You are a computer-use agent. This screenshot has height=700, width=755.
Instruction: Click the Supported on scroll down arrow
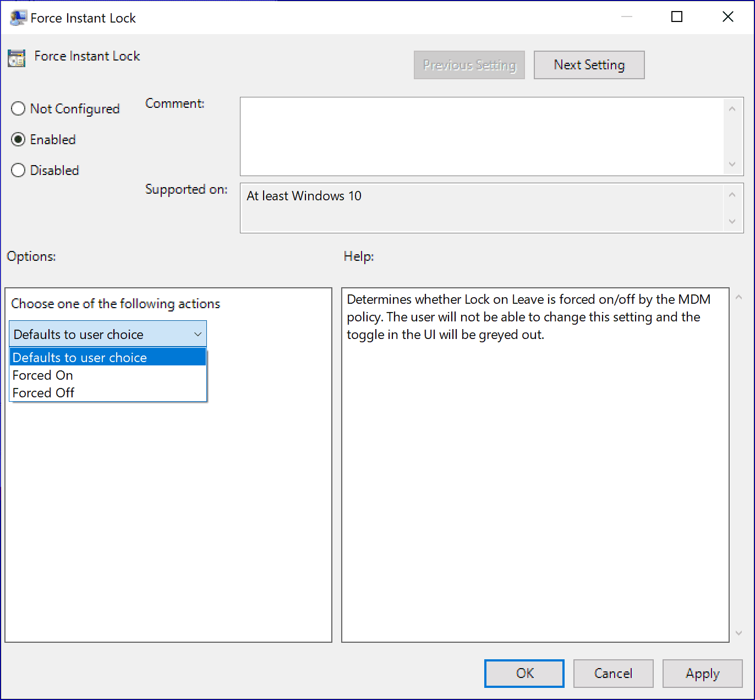pos(732,221)
